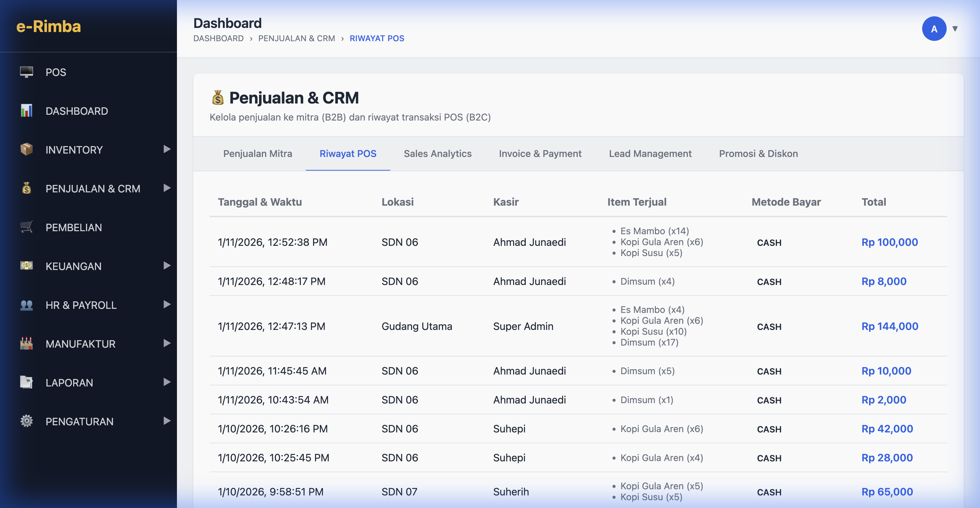Click the Dashboard bar chart icon
Screen dimensions: 980x508
click(26, 111)
